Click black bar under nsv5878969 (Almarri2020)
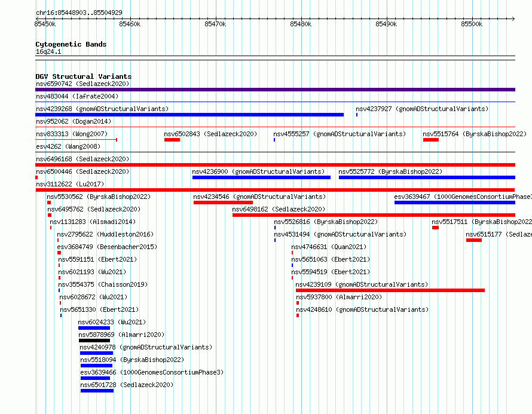 point(94,341)
